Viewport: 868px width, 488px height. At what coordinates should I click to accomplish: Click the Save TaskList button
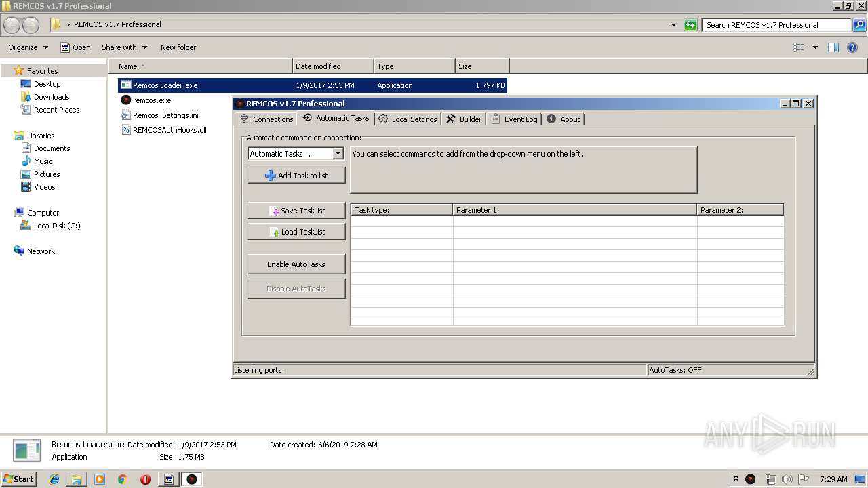(x=296, y=211)
